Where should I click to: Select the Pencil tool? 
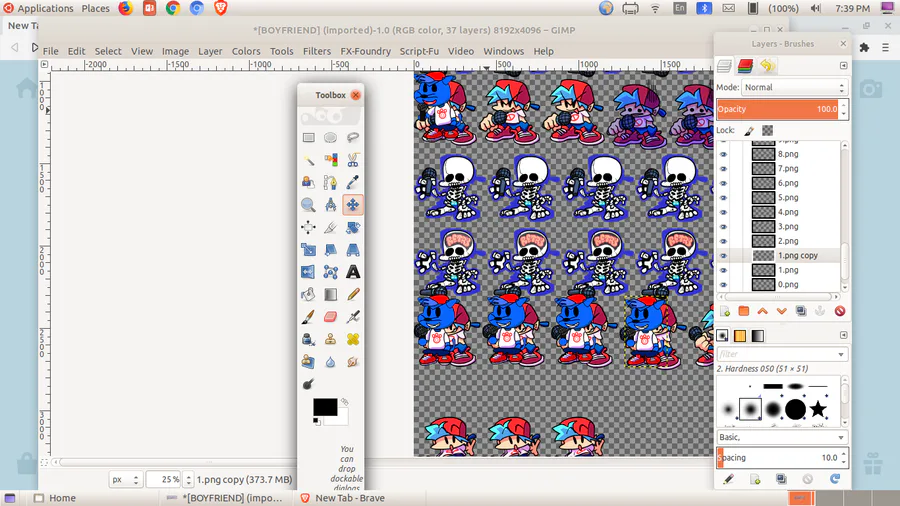tap(352, 294)
